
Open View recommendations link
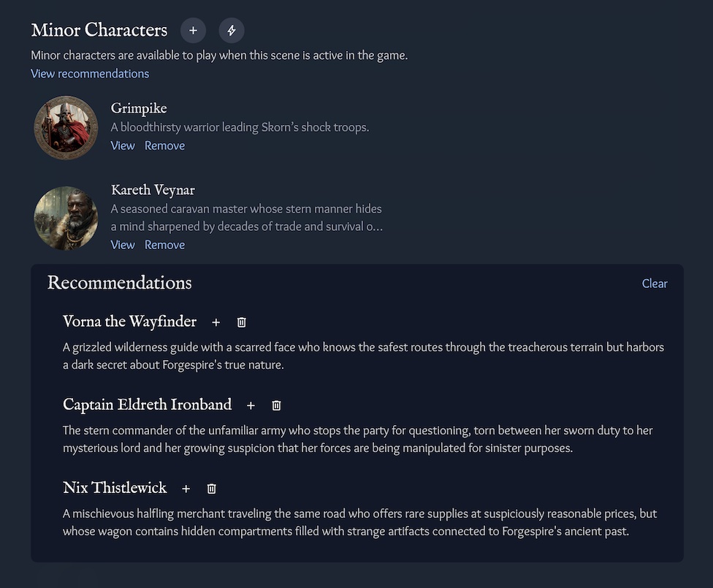(89, 73)
